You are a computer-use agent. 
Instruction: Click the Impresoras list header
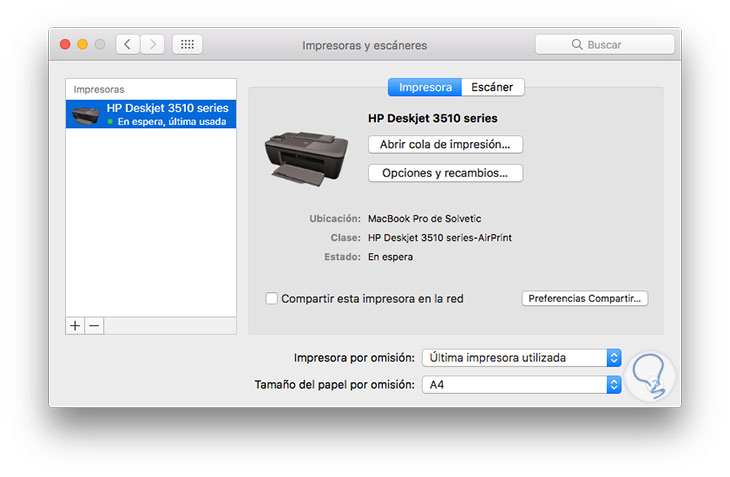99,89
